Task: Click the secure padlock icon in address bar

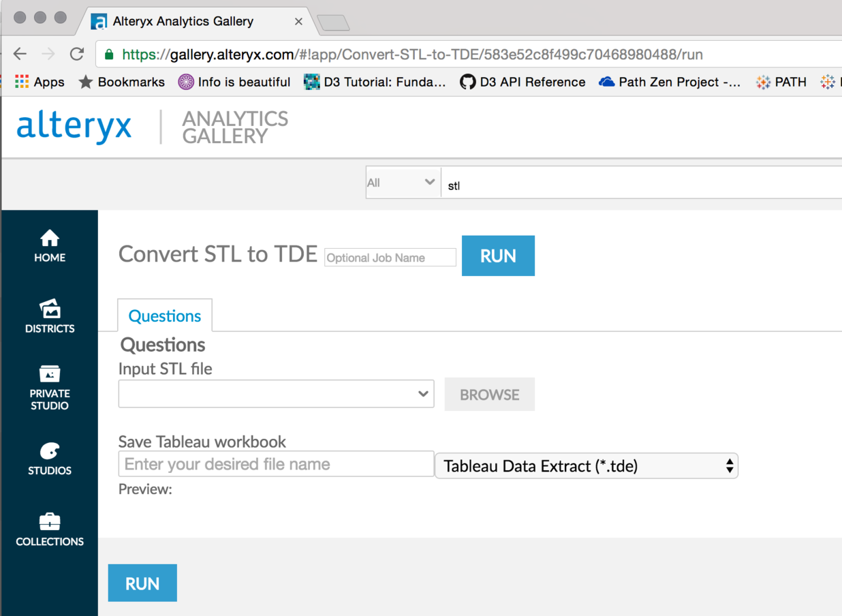Action: point(109,54)
